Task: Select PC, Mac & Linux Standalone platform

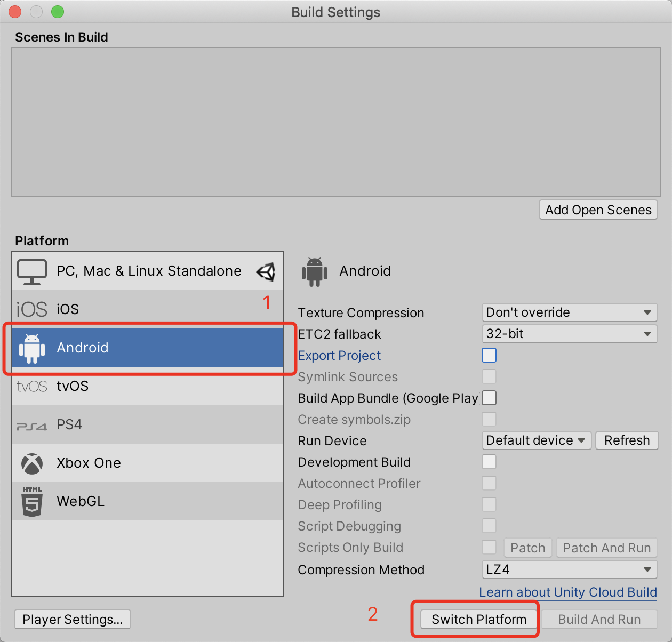Action: pyautogui.click(x=147, y=271)
